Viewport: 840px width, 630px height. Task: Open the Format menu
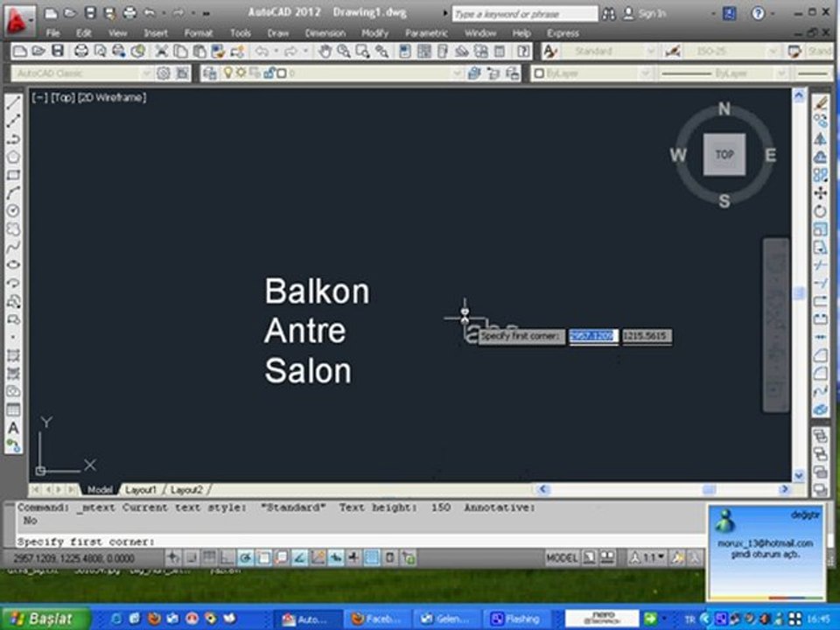(x=199, y=33)
